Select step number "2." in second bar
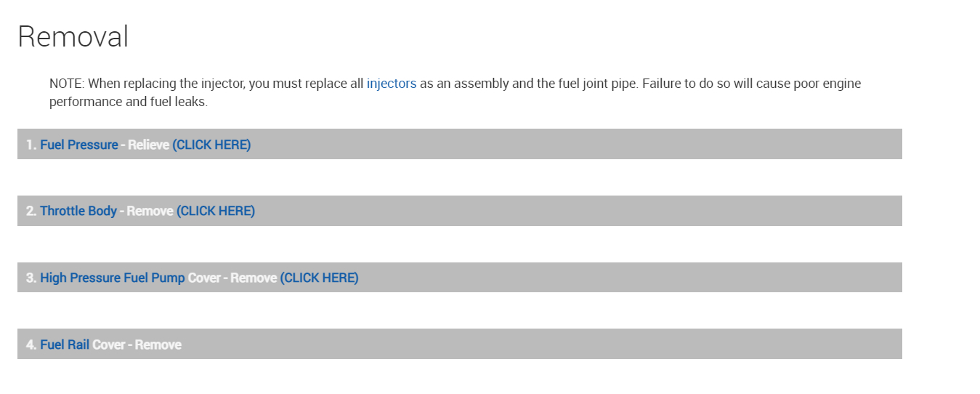Viewport: 980px width, 394px height. (31, 211)
